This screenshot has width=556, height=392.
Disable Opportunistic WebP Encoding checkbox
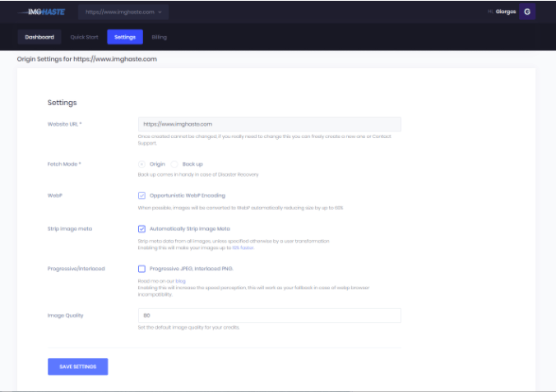pyautogui.click(x=142, y=196)
